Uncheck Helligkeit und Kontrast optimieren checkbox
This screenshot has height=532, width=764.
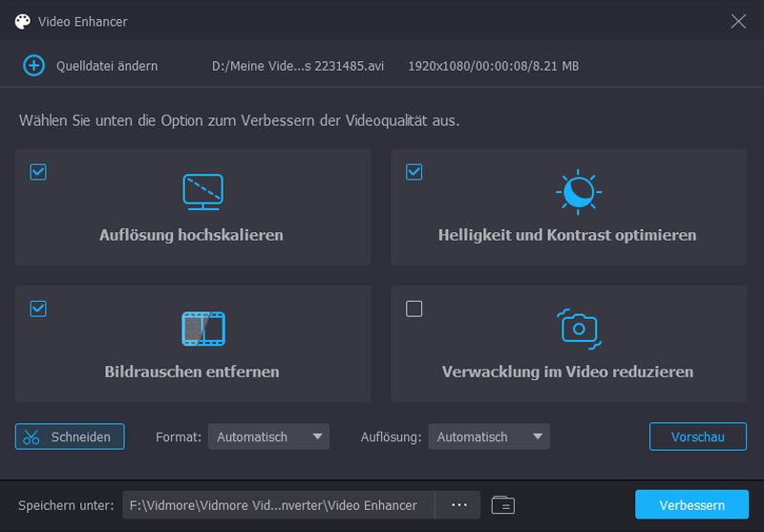pos(414,172)
